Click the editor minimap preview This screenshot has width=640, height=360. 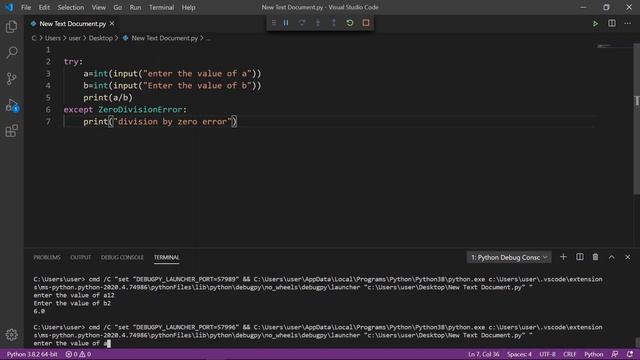[614, 47]
